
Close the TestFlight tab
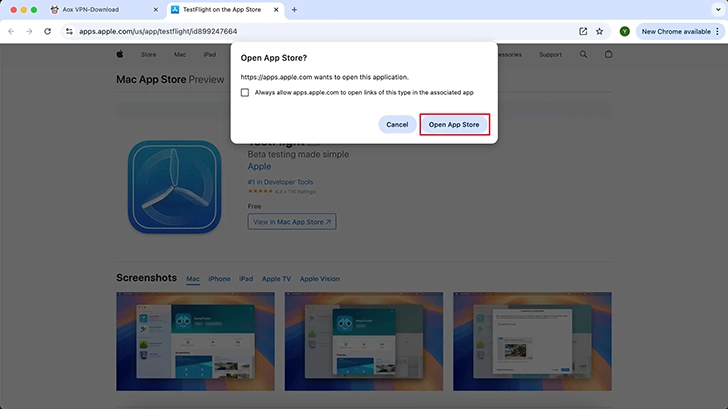pos(276,9)
